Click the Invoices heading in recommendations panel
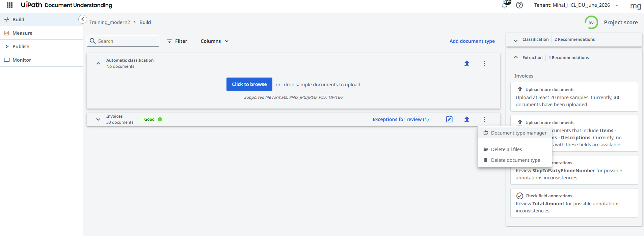 (524, 76)
